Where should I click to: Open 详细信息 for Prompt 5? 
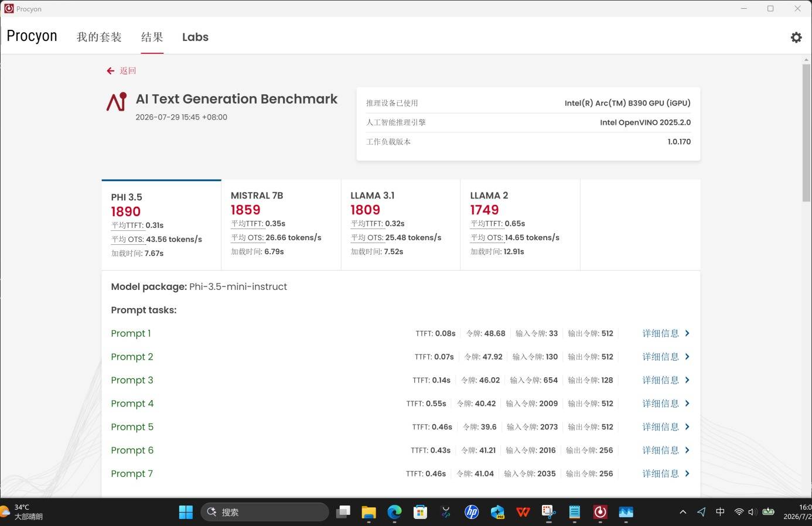(666, 427)
